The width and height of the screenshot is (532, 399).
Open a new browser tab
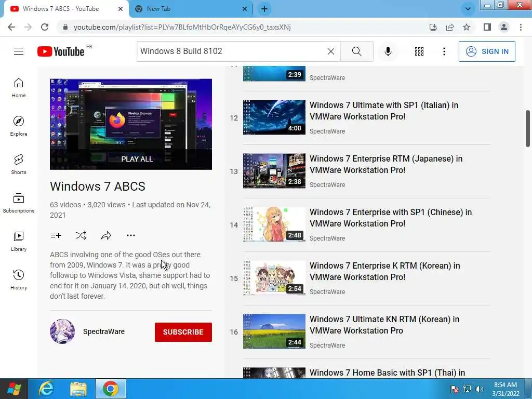click(264, 9)
